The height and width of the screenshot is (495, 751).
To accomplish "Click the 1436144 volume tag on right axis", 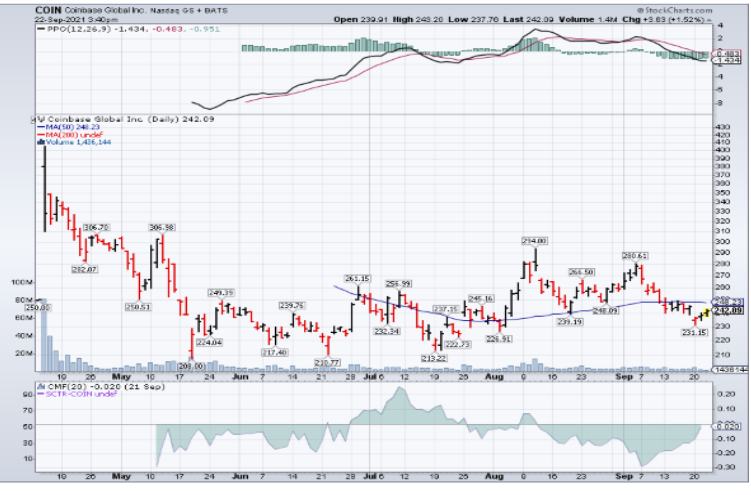I will [730, 370].
